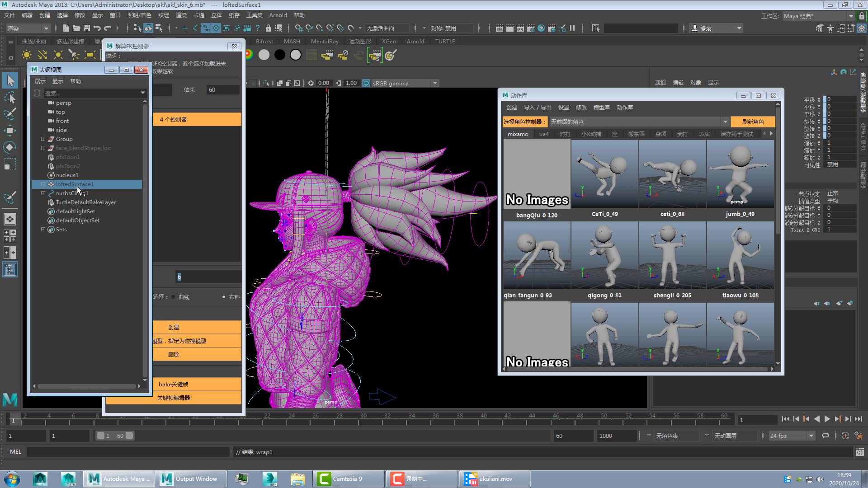Select the Move tool in toolbox

click(x=10, y=131)
